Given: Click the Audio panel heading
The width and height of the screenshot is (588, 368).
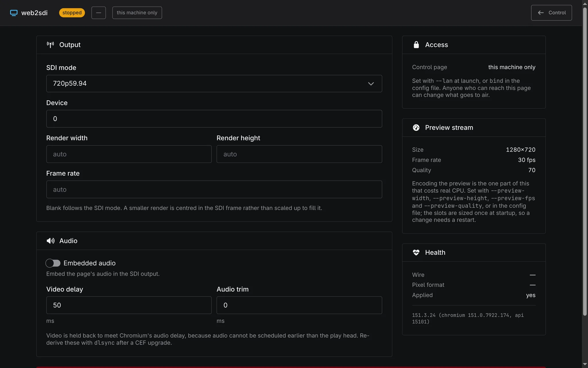Looking at the screenshot, I should (x=68, y=241).
